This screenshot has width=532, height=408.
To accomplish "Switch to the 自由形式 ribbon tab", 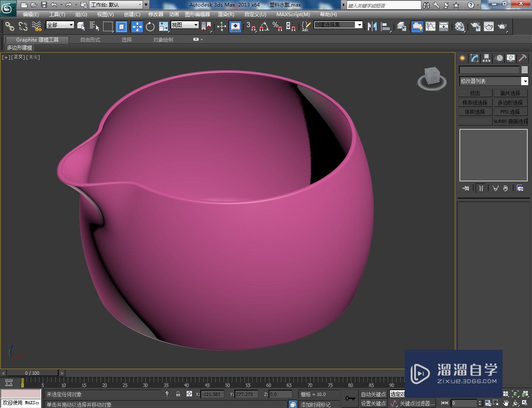I will tap(90, 40).
